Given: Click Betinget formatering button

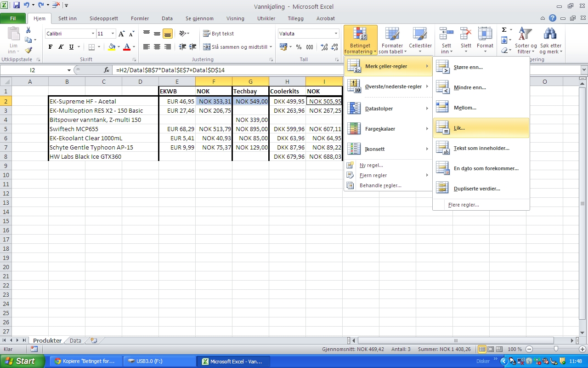Looking at the screenshot, I should click(x=360, y=40).
